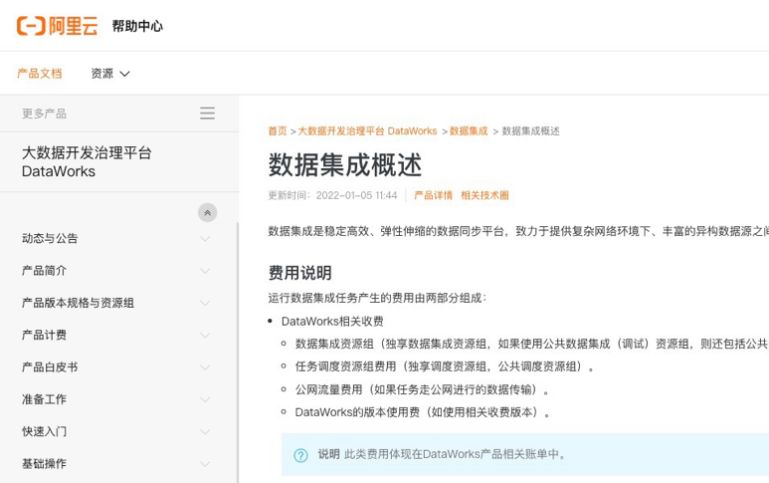The image size is (769, 483).
Task: Expand the 产品白皮书 section
Action: (205, 367)
